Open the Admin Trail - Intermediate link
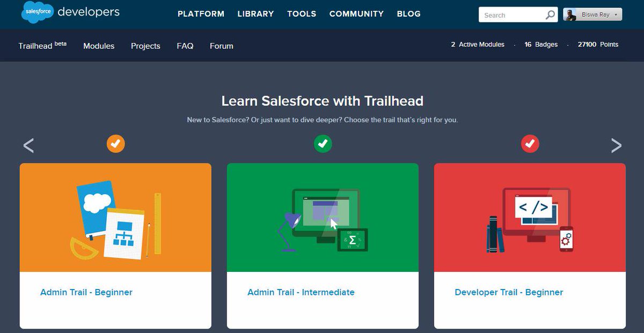Screen dimensions: 644x333 [301, 292]
